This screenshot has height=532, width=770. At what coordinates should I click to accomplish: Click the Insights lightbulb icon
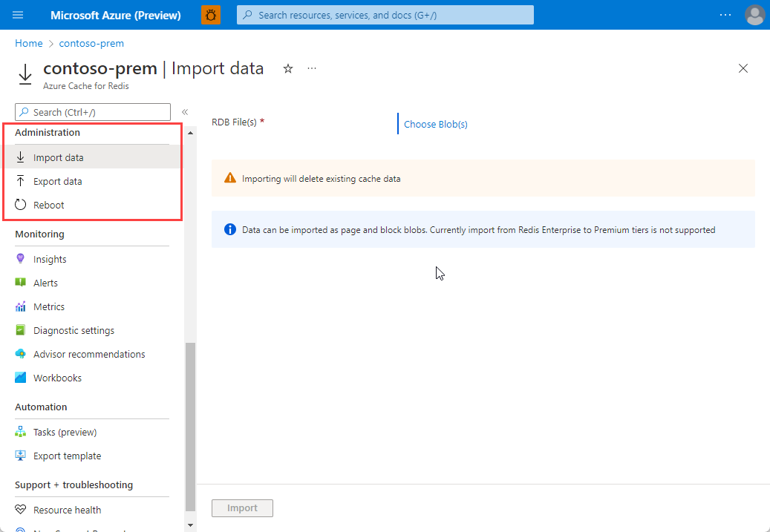20,259
